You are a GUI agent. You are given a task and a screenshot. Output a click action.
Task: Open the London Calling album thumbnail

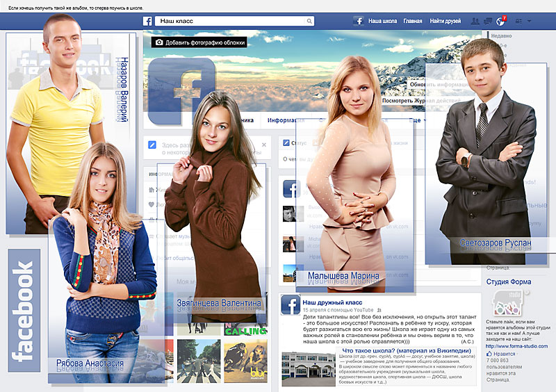(246, 329)
